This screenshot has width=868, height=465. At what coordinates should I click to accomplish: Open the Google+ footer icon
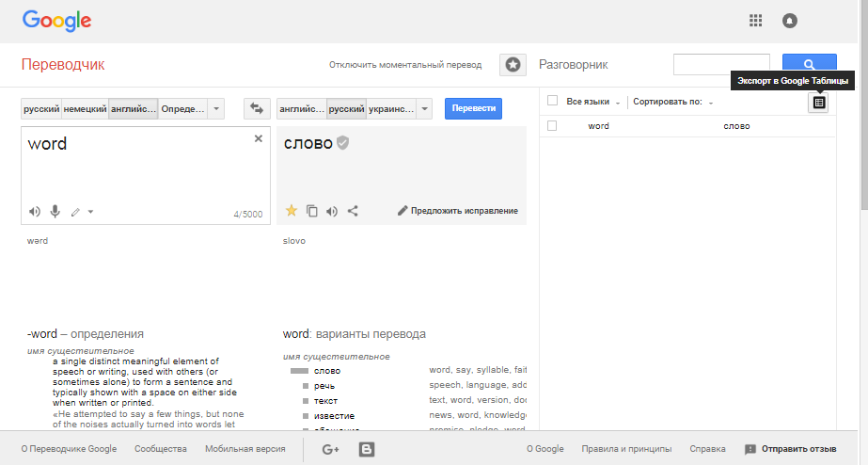(330, 450)
